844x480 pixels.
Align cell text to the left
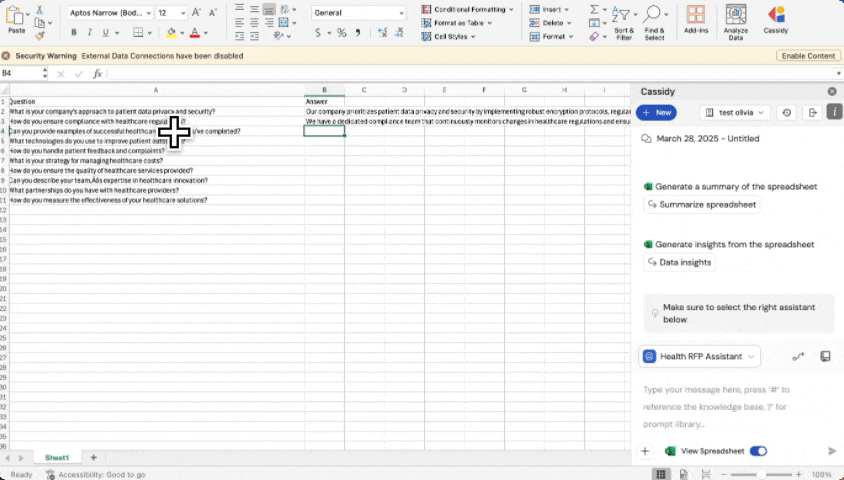pyautogui.click(x=240, y=23)
